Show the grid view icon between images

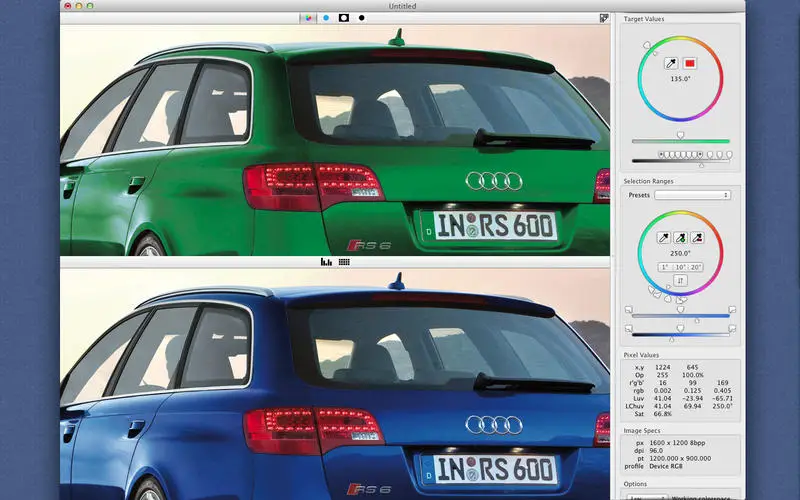click(344, 262)
